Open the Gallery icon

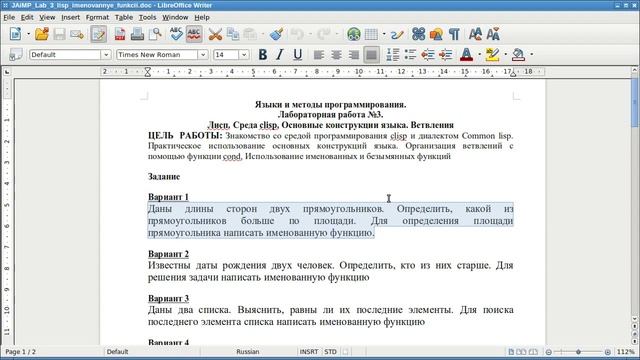pos(436,34)
